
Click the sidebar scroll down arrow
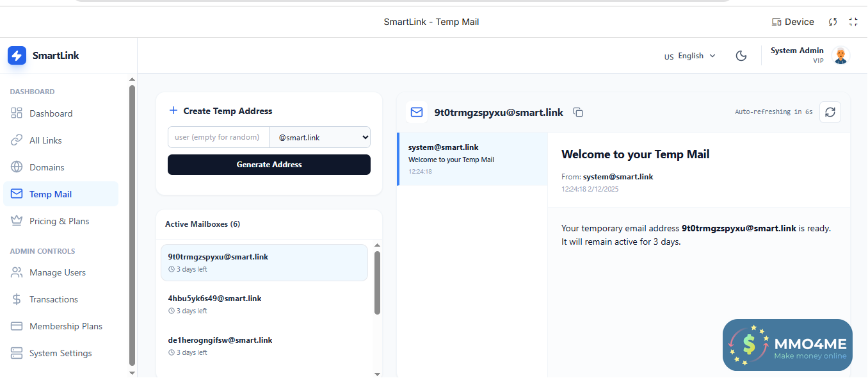coord(133,372)
